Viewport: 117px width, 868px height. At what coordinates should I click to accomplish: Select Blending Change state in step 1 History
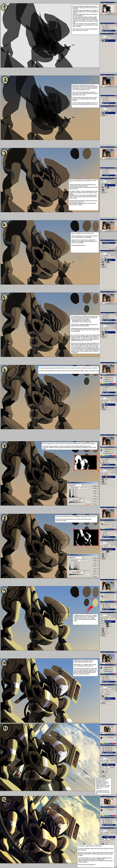pos(109,31)
